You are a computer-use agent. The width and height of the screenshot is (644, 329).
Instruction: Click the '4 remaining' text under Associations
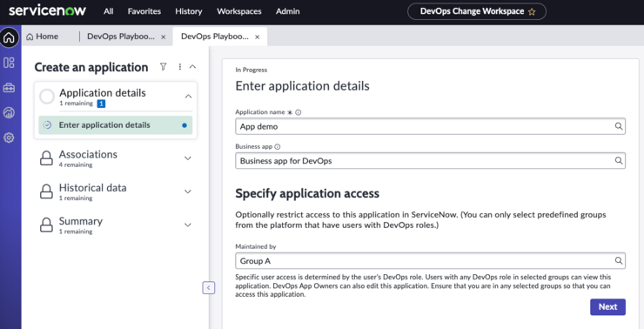coord(76,164)
